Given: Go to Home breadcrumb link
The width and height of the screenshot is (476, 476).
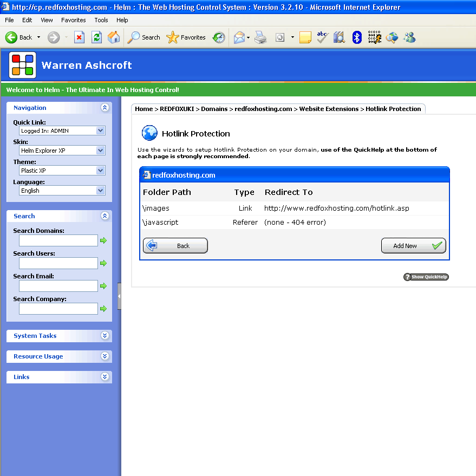Looking at the screenshot, I should pos(144,109).
